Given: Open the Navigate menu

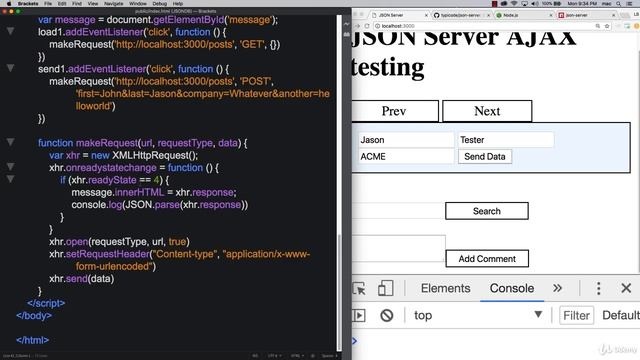Looking at the screenshot, I should pyautogui.click(x=113, y=3).
